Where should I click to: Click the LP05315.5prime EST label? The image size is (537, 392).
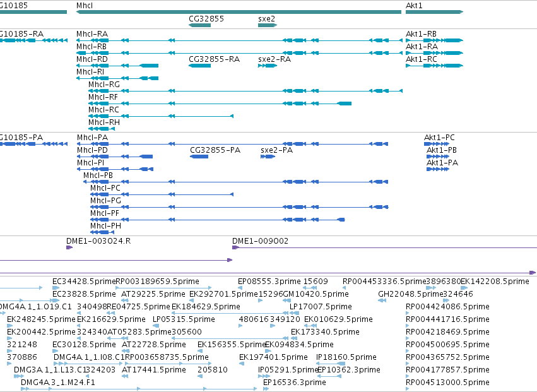(184, 319)
